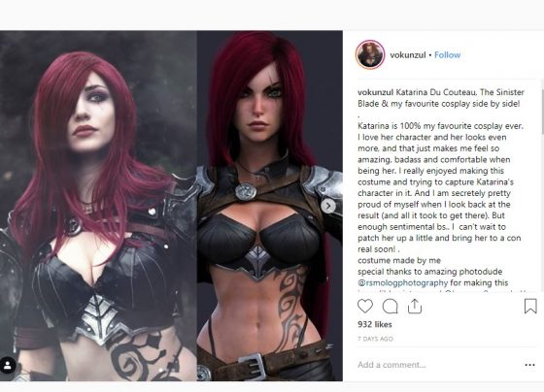Open the vokunzul username in the header
544x392 pixels.
click(408, 54)
